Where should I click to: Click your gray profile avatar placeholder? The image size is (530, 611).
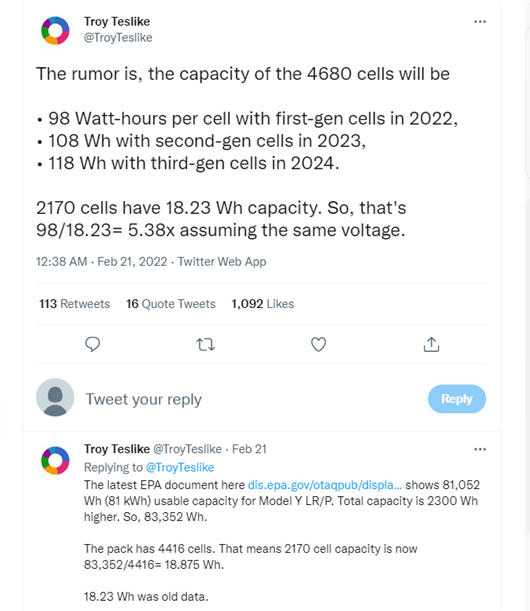point(55,397)
